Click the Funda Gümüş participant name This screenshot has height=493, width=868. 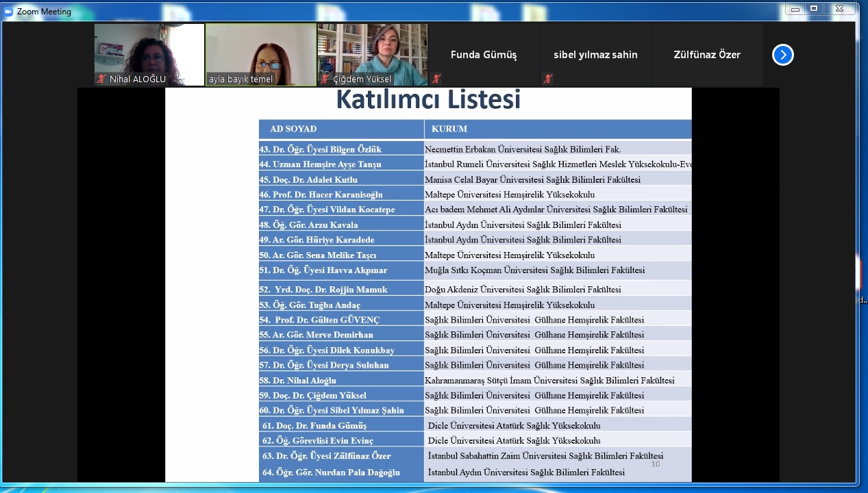click(x=484, y=55)
